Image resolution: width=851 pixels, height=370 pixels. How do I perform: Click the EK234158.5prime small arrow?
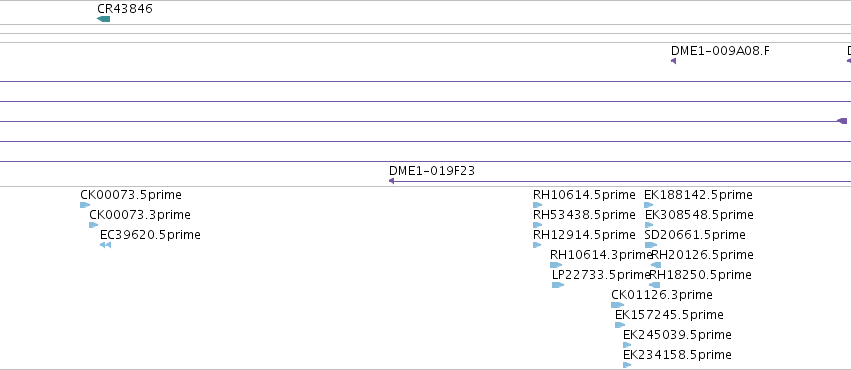tap(627, 365)
